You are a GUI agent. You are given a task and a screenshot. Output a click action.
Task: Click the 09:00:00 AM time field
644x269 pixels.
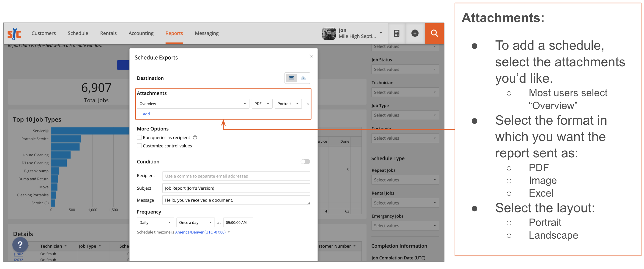tap(238, 222)
